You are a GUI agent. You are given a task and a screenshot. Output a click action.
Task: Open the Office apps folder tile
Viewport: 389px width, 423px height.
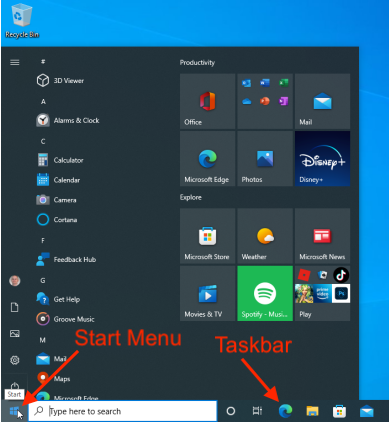[x=265, y=101]
